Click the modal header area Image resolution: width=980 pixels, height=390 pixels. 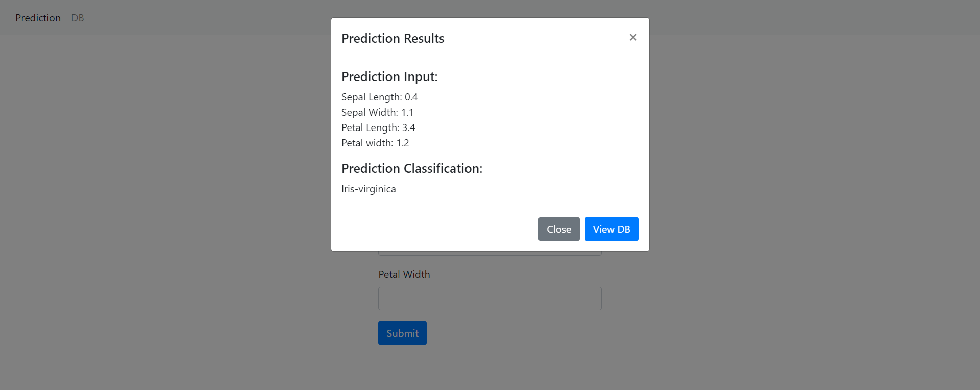(x=490, y=38)
